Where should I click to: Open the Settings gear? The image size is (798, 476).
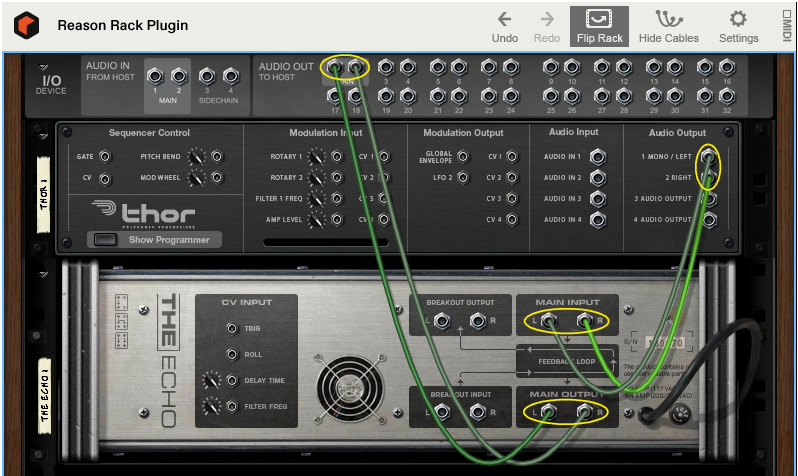(738, 26)
